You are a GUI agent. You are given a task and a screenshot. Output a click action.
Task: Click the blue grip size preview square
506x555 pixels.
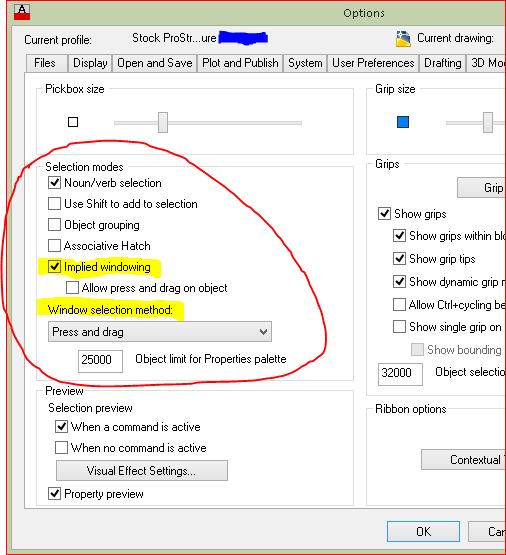(403, 122)
